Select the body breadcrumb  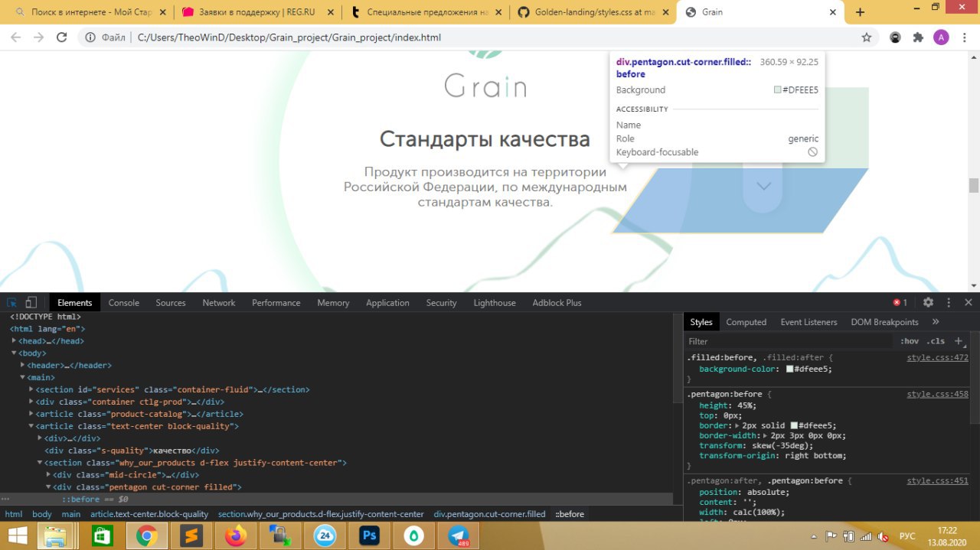point(42,514)
